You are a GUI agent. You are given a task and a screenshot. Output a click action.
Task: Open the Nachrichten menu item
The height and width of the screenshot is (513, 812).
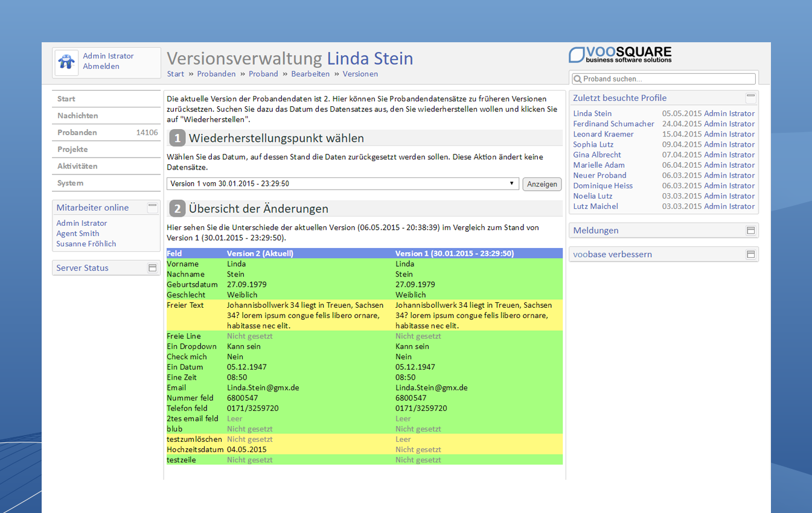coord(106,116)
